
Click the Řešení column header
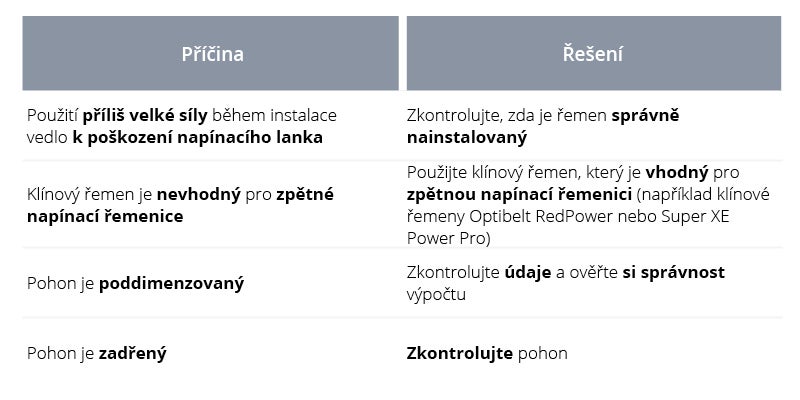(592, 54)
